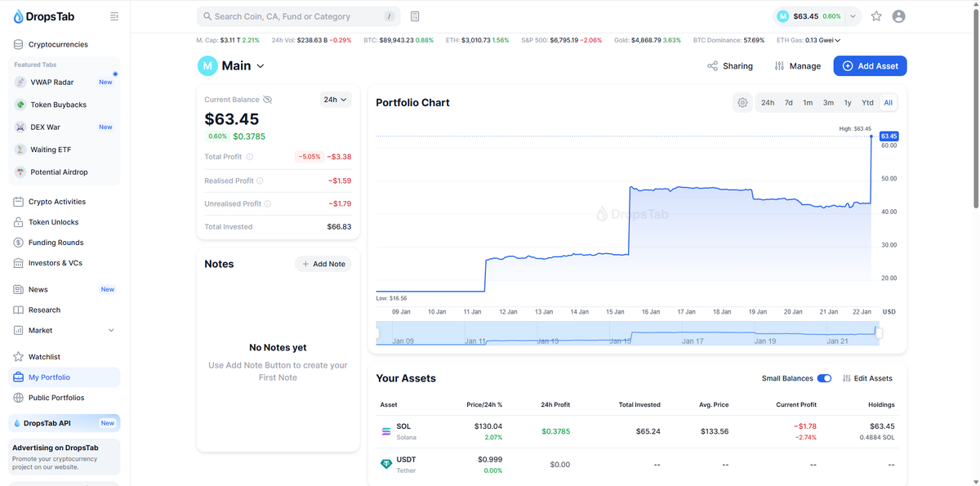Select 1m chart range
Screen dimensions: 980x486
[808, 103]
